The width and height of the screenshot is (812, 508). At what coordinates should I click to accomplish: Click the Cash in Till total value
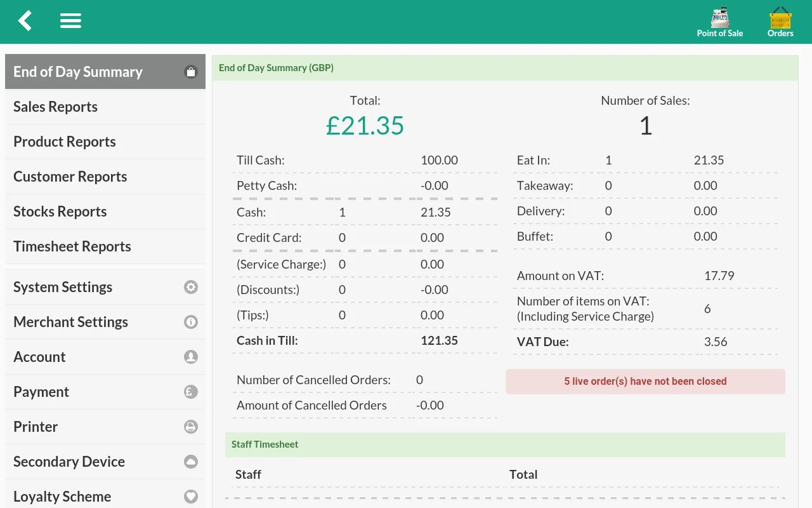point(439,340)
